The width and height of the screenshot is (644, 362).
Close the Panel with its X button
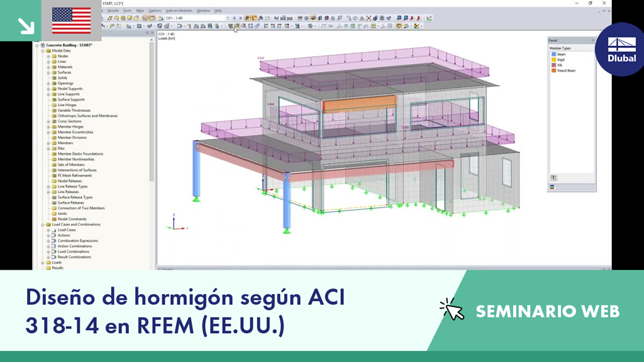(592, 40)
